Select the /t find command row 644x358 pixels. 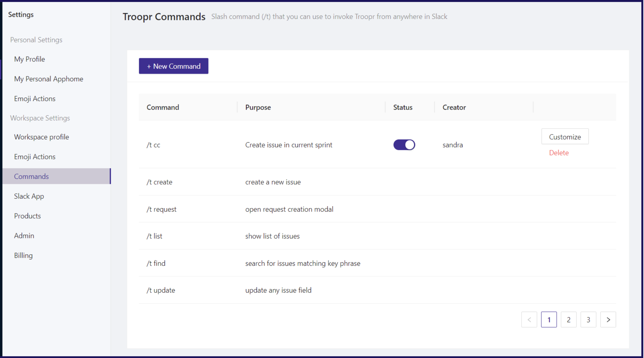pyautogui.click(x=378, y=263)
